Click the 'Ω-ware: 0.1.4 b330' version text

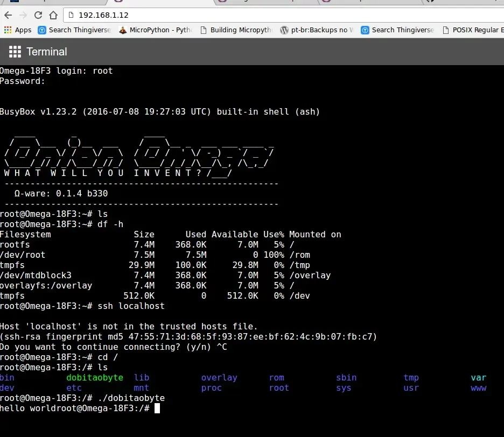pyautogui.click(x=61, y=193)
